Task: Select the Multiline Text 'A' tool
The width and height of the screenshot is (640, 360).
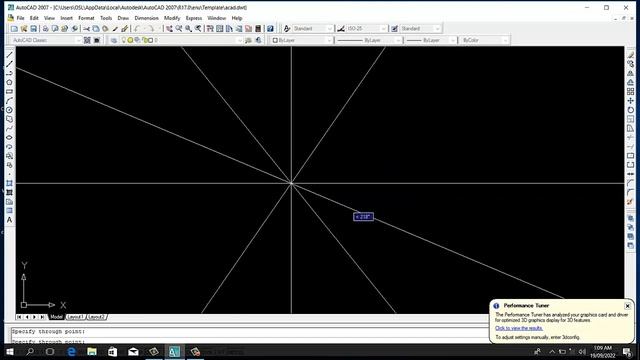Action: [9, 220]
